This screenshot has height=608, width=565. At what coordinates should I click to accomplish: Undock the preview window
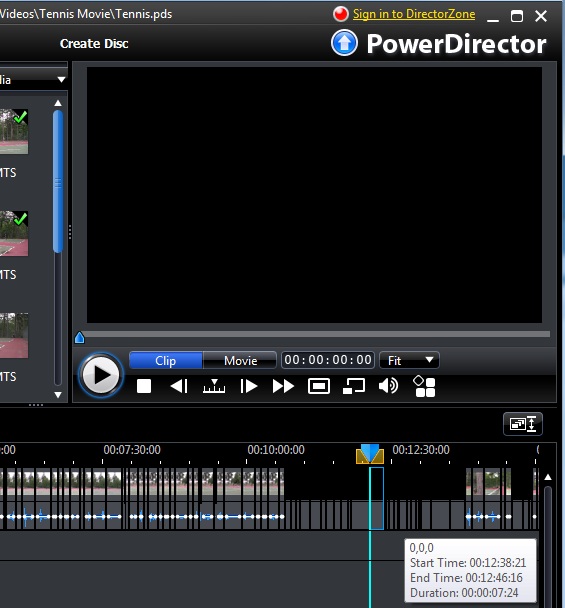click(x=354, y=386)
